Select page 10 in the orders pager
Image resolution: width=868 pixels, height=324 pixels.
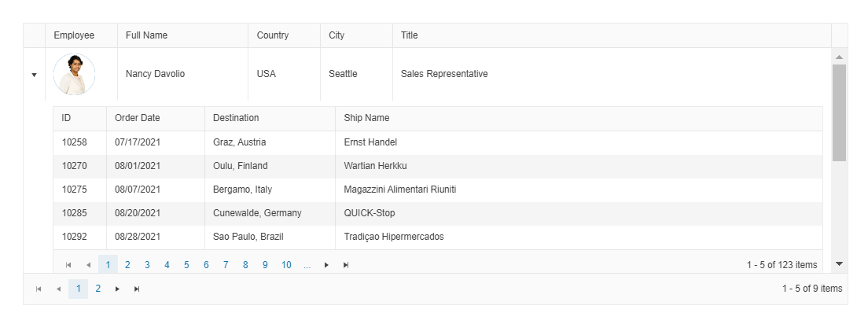coord(286,265)
